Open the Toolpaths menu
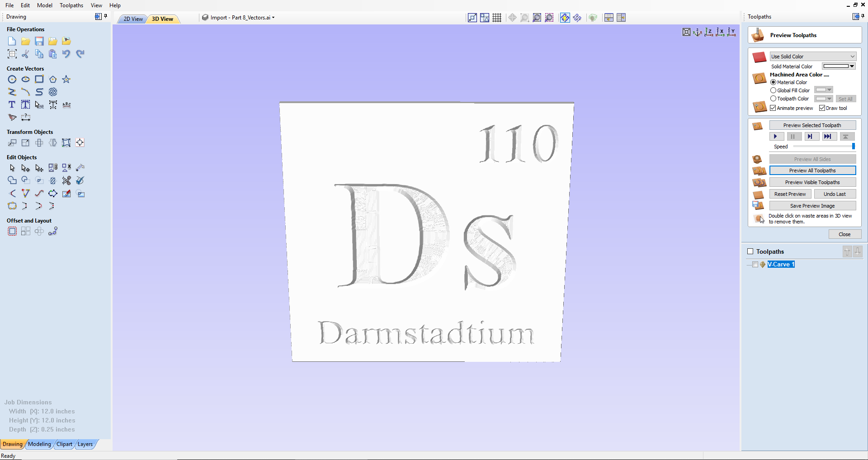 tap(71, 5)
